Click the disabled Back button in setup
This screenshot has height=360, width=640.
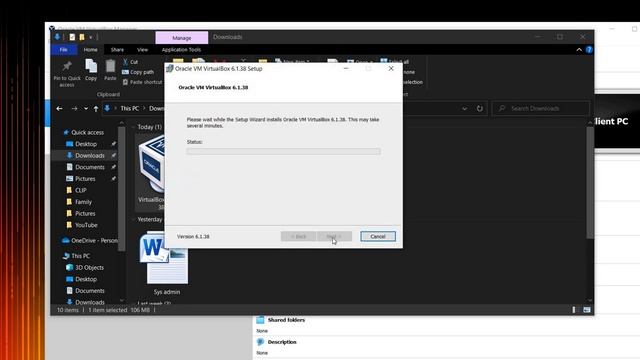click(298, 236)
